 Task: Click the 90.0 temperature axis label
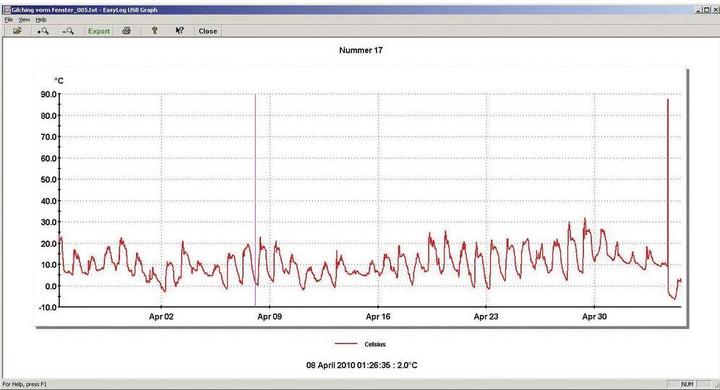coord(48,95)
